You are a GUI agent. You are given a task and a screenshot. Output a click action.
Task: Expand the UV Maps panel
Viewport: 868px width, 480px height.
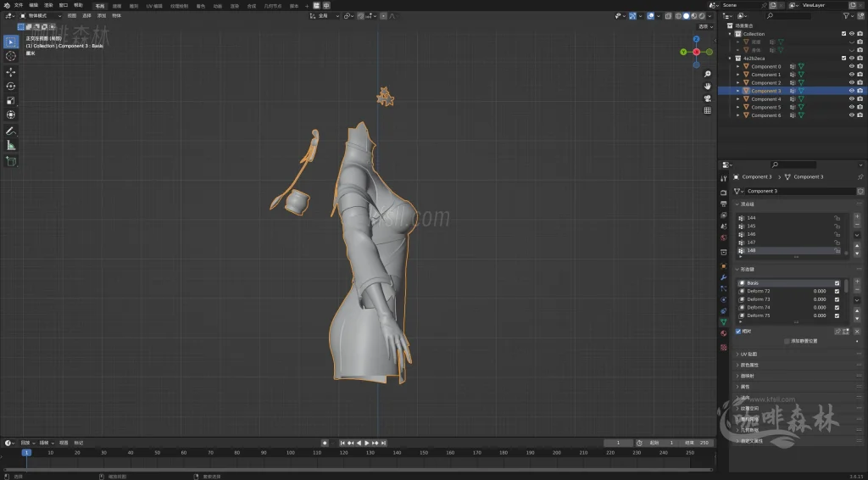click(x=748, y=354)
